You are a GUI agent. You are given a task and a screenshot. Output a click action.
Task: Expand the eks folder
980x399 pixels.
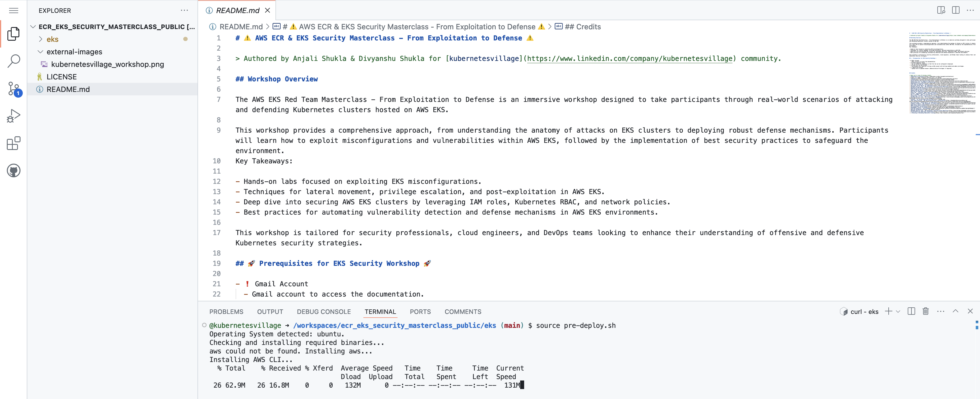pyautogui.click(x=52, y=39)
